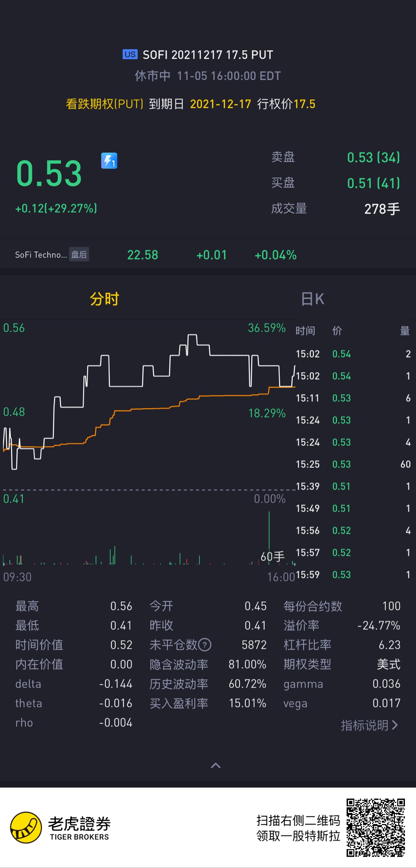The height and width of the screenshot is (868, 416).
Task: Tap the 0.53 current price
Action: click(x=49, y=173)
